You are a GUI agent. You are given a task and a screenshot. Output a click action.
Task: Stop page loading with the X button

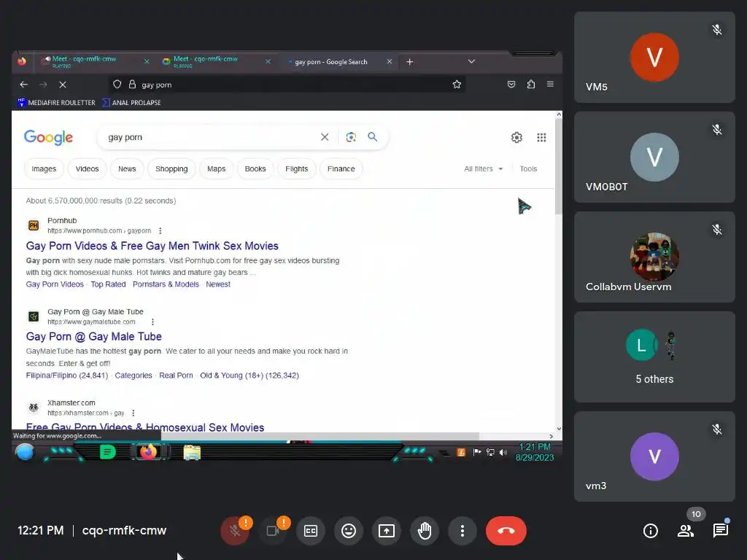tap(63, 85)
